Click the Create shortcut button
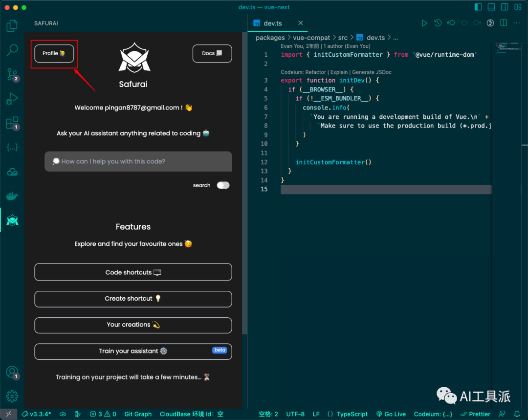Screen dimensions: 528x420 click(133, 299)
